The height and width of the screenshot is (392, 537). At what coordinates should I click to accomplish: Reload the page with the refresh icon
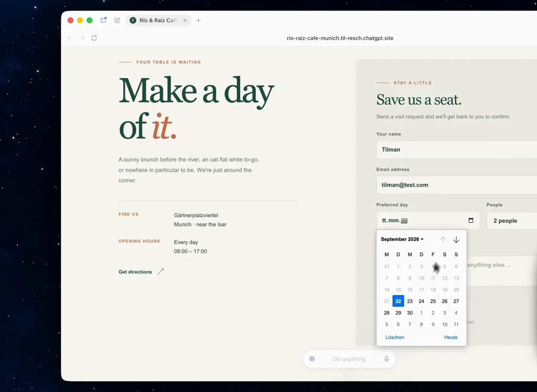94,38
